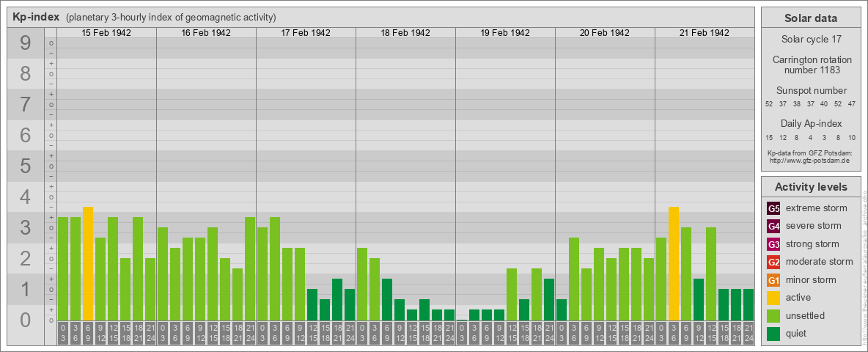
Task: Click the G3 strong storm badge
Action: pos(773,244)
